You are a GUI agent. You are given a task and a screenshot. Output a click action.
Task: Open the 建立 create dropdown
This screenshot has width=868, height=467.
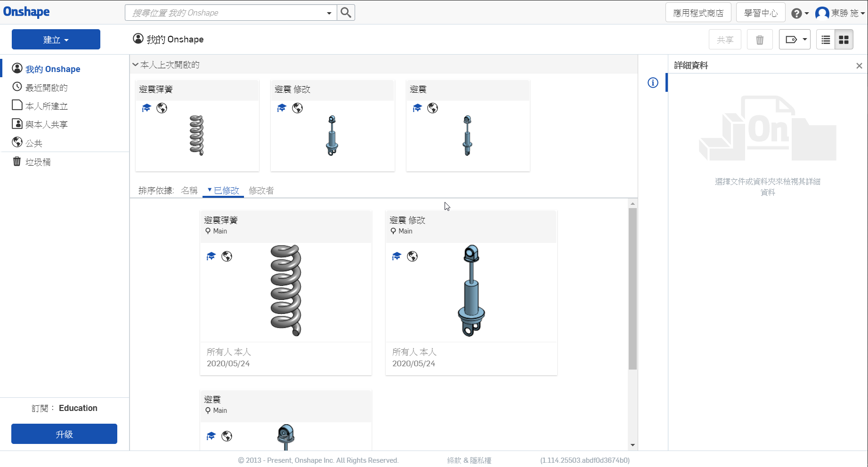(x=56, y=40)
